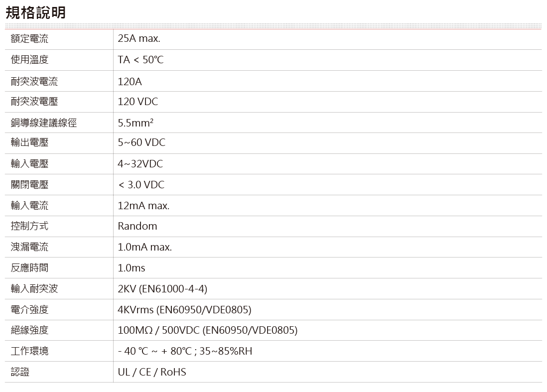The height and width of the screenshot is (392, 547).
Task: Click the 100MΩ / 500VDC insulation value
Action: coord(207,330)
